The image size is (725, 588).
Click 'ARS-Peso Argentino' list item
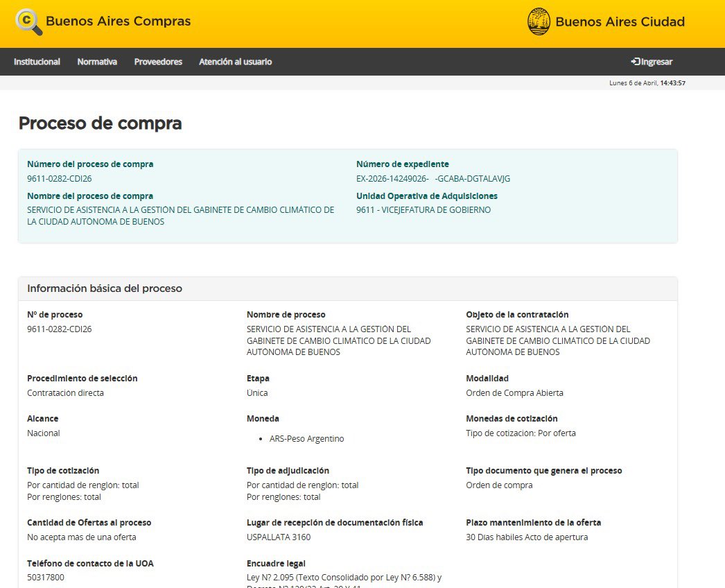(x=306, y=438)
